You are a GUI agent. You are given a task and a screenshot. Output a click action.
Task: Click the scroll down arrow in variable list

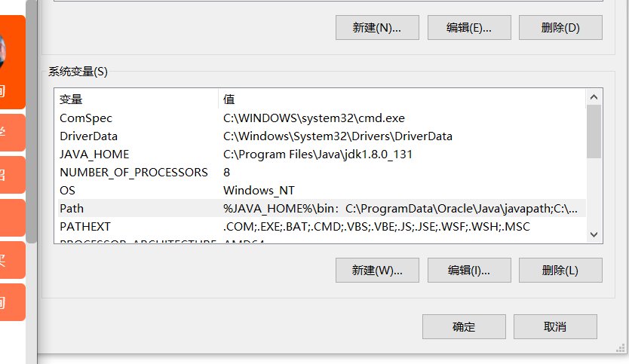(594, 234)
